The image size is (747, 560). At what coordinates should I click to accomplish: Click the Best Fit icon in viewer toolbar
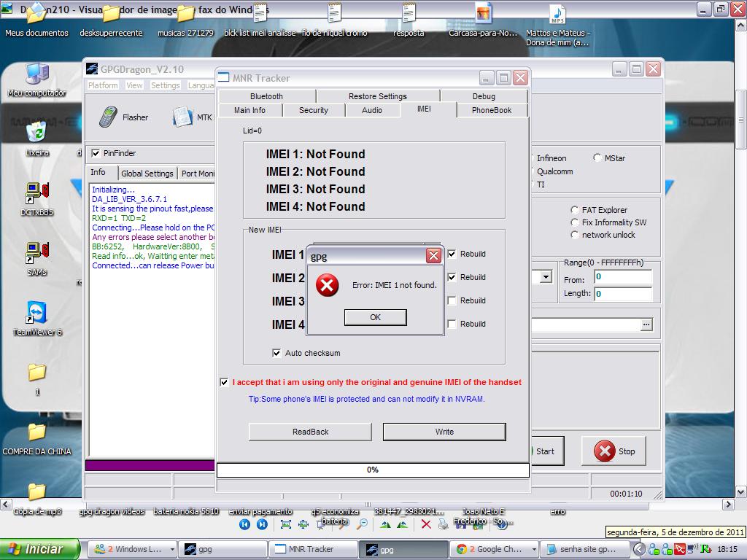tap(286, 525)
